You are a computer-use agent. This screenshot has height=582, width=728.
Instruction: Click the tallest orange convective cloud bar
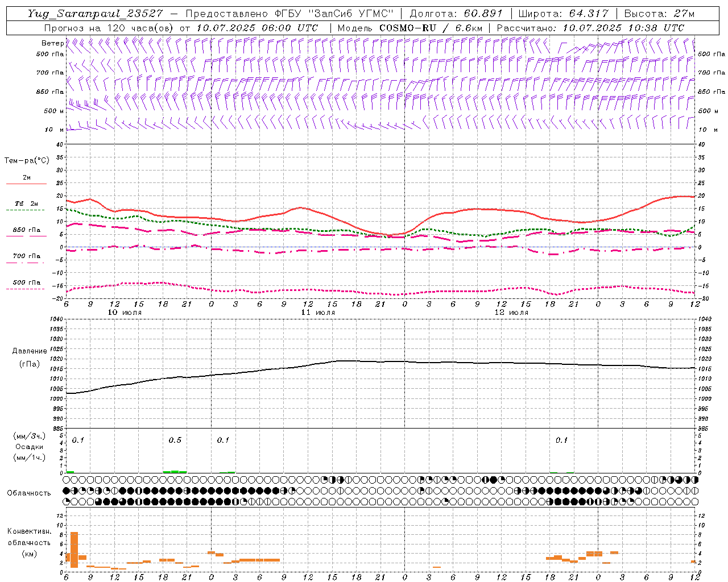[x=74, y=550]
